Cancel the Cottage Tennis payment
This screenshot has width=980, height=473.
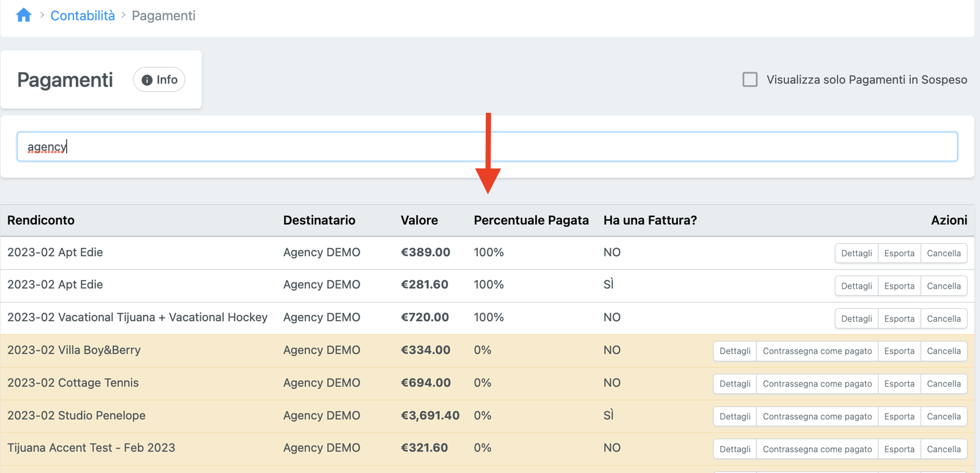(x=943, y=384)
